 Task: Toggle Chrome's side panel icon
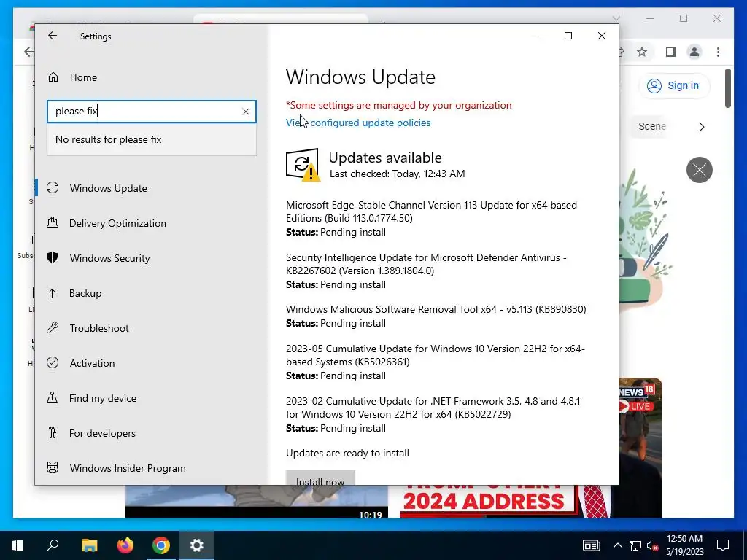(x=671, y=52)
